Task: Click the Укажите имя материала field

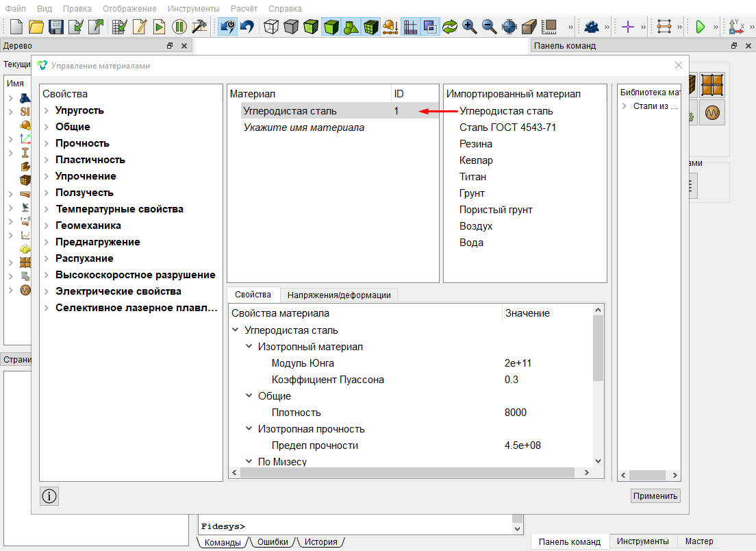Action: (x=304, y=127)
